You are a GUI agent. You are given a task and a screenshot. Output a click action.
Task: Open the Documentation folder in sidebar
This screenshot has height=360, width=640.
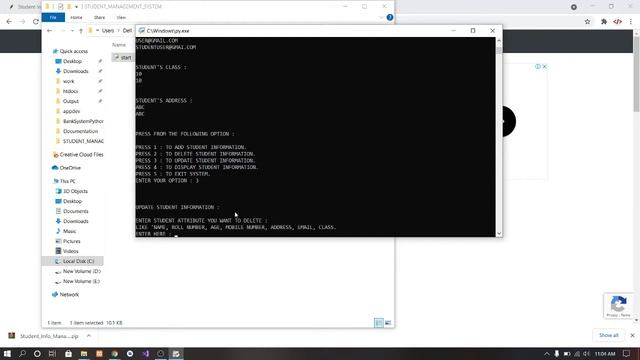80,131
